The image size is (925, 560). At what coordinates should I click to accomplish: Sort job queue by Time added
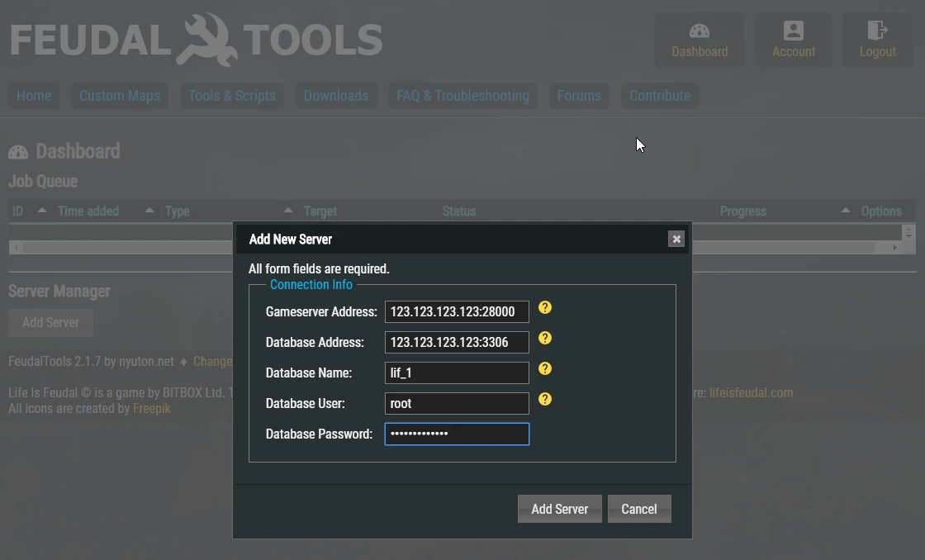point(88,211)
